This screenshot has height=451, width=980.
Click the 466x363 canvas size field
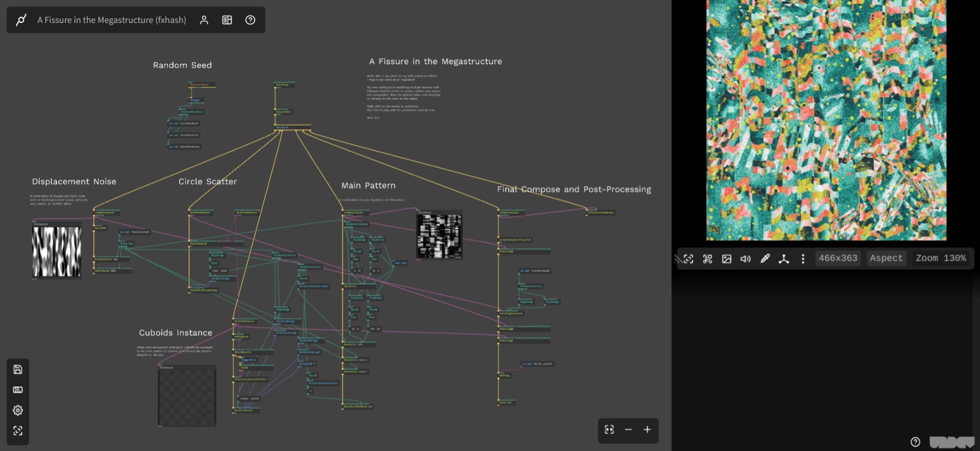pyautogui.click(x=838, y=259)
